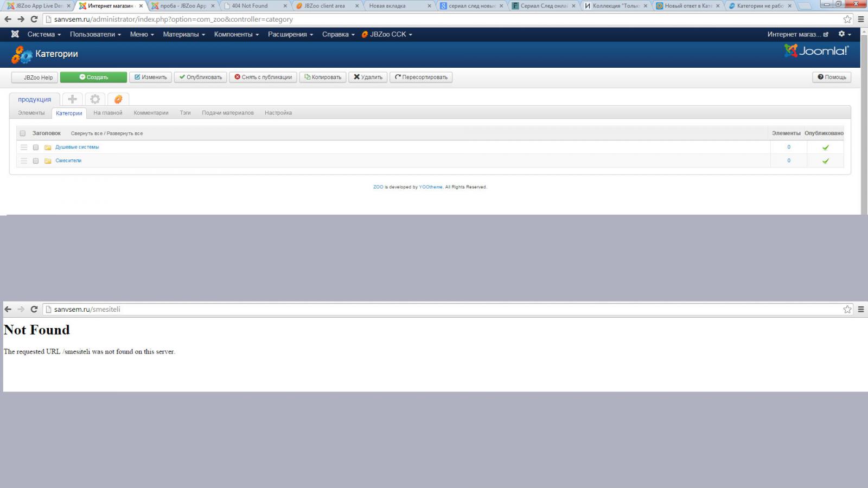Image resolution: width=868 pixels, height=488 pixels.
Task: Check the select-all checkbox in header
Action: tap(23, 133)
